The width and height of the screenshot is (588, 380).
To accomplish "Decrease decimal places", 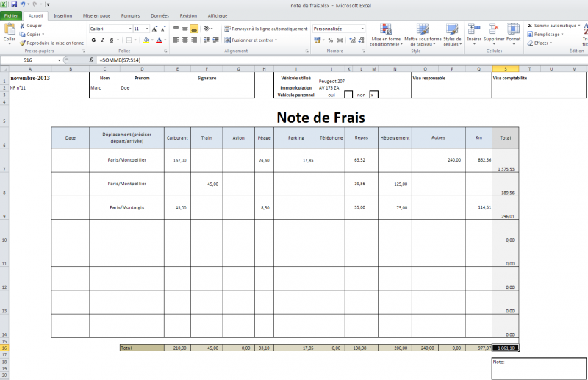I will [x=361, y=40].
